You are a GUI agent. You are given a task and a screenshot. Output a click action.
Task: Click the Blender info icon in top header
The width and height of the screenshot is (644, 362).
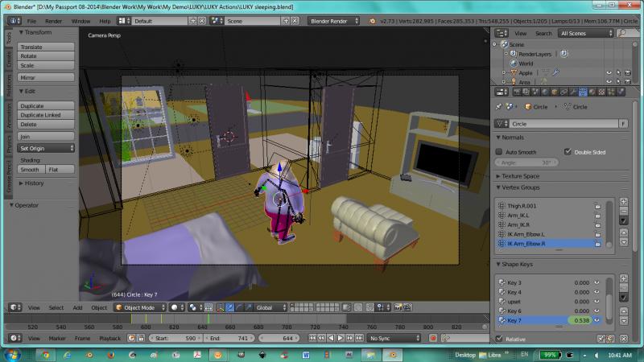[x=13, y=21]
